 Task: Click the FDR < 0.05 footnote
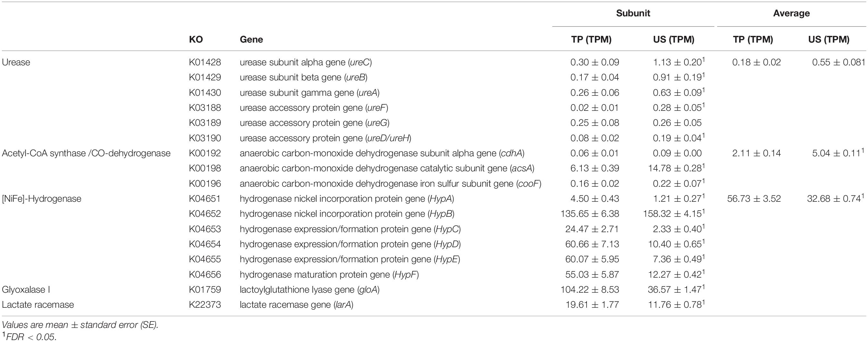click(29, 337)
